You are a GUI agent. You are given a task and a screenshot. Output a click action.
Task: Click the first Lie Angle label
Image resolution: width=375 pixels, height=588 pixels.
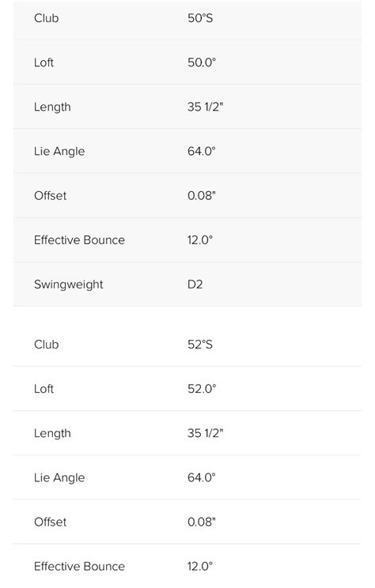tap(59, 152)
